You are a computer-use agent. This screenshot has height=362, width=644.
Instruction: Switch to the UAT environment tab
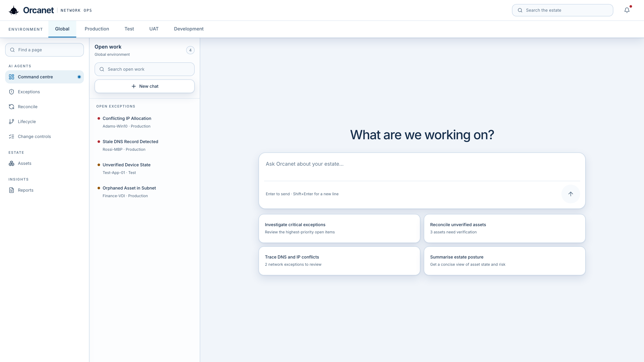[x=154, y=29]
